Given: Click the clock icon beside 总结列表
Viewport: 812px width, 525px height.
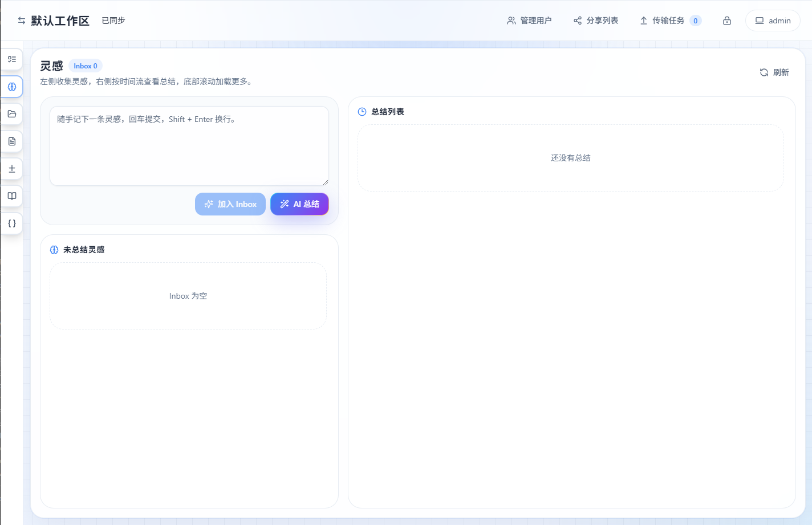Looking at the screenshot, I should [362, 112].
